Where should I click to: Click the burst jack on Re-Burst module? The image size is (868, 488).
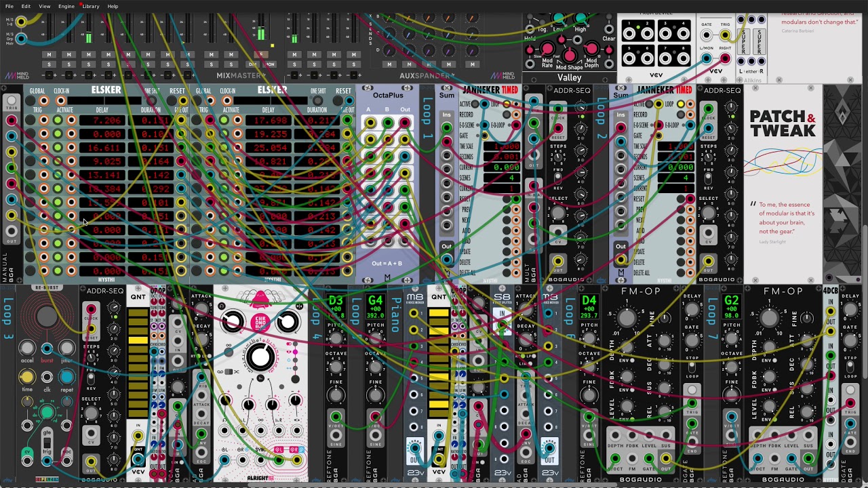47,348
